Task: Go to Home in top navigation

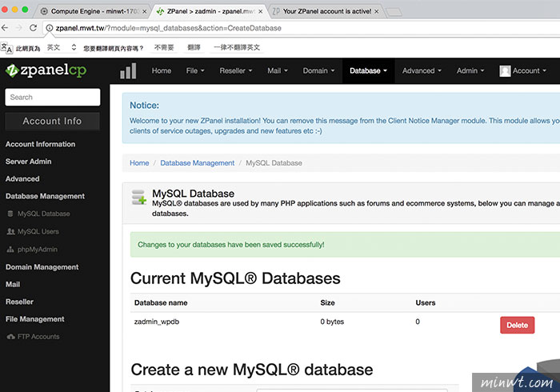Action: (162, 70)
